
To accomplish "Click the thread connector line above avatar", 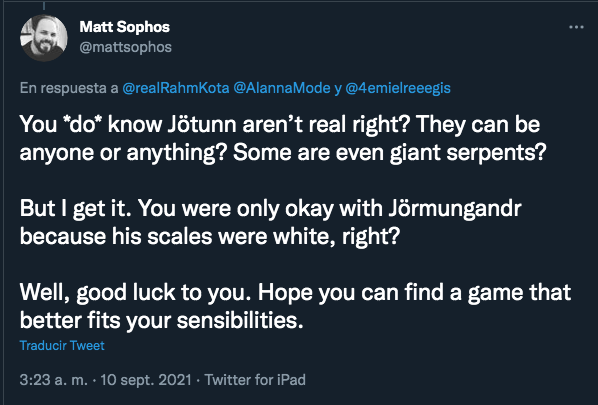I will tap(44, 5).
